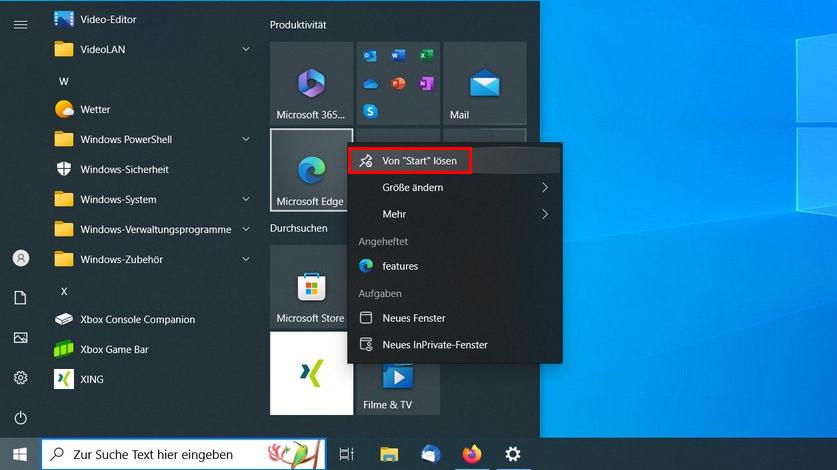The height and width of the screenshot is (470, 837).
Task: Open Xbox Console Companion app
Action: pos(137,319)
